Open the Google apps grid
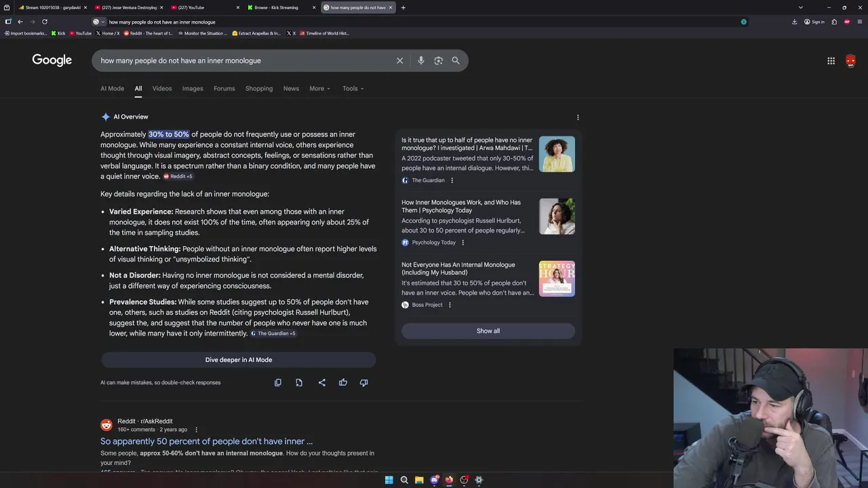This screenshot has height=488, width=868. click(831, 60)
